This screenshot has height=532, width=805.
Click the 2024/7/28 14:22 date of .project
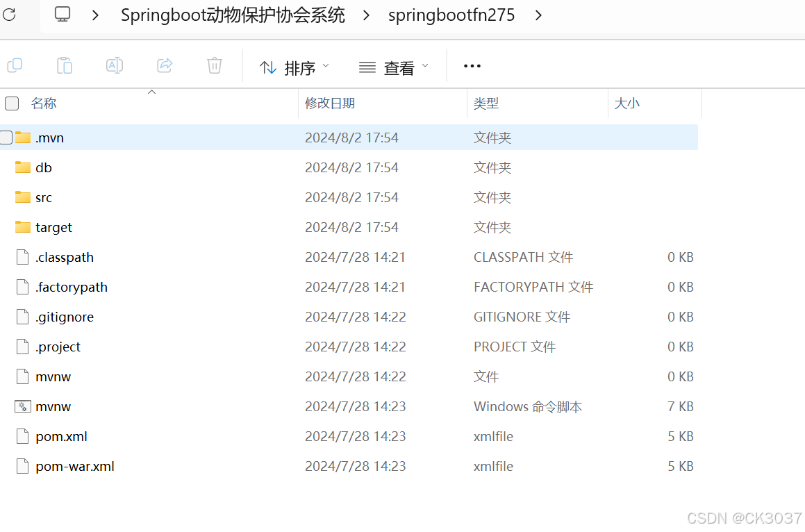(x=355, y=347)
